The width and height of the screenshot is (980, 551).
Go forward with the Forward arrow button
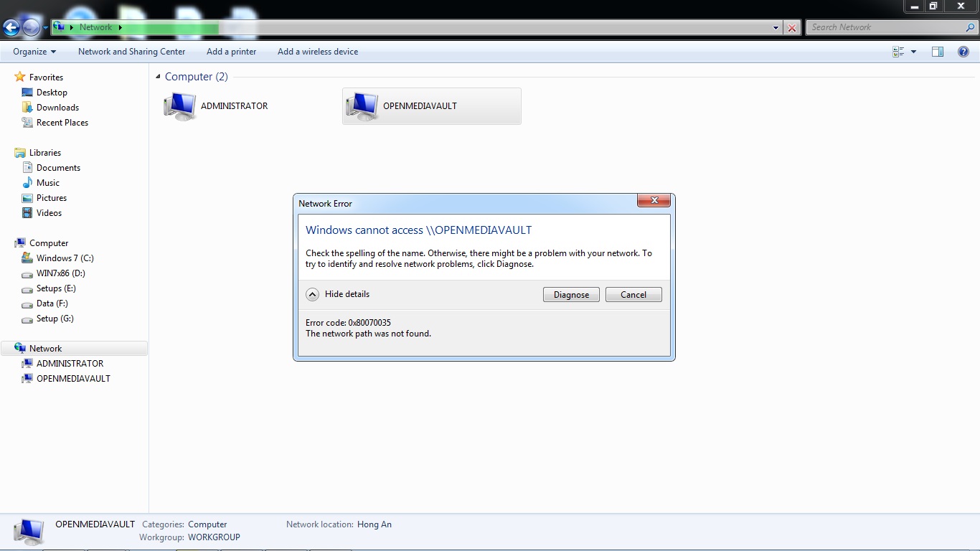click(31, 27)
